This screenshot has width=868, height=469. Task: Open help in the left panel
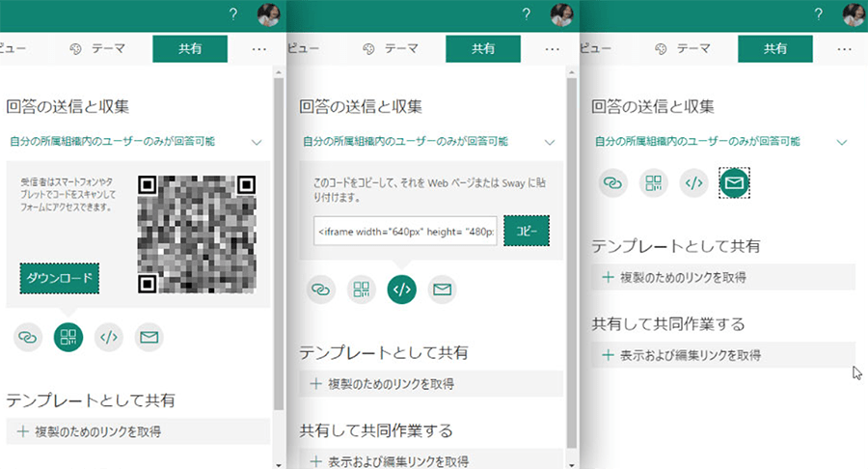(233, 14)
